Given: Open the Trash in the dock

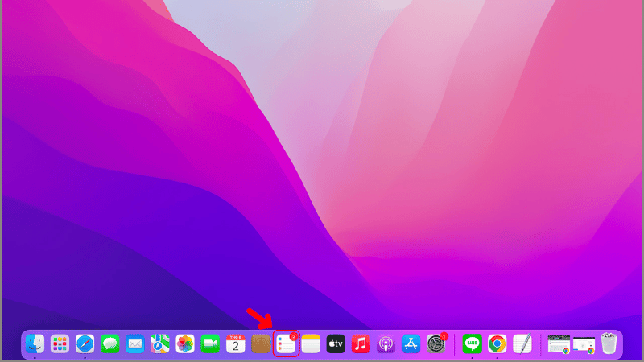Looking at the screenshot, I should [609, 344].
